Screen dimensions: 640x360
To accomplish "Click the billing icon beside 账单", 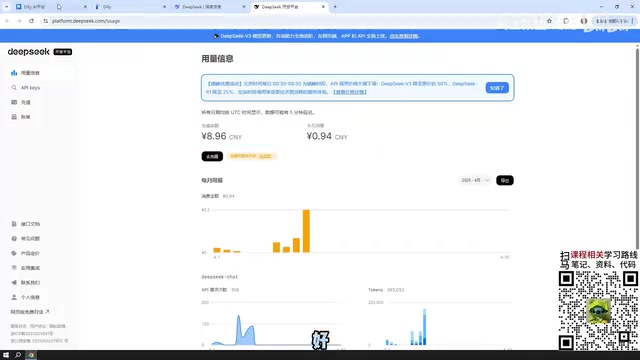I will click(x=14, y=117).
